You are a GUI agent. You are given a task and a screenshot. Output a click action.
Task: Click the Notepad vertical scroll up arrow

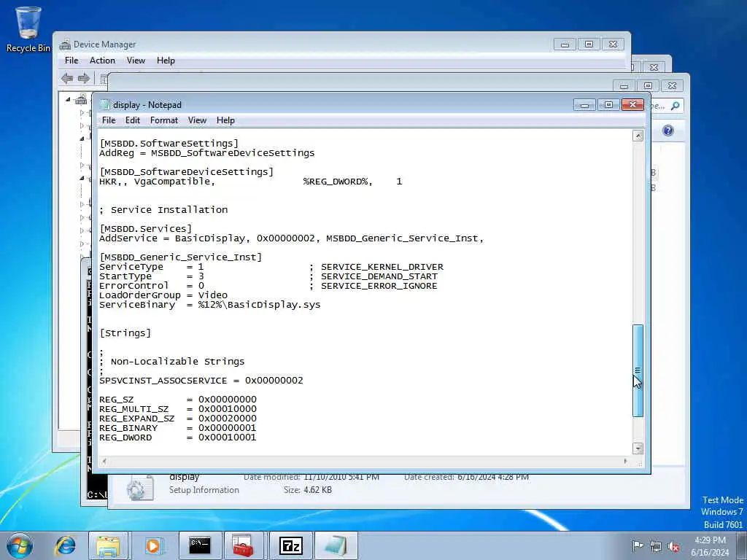(x=638, y=136)
